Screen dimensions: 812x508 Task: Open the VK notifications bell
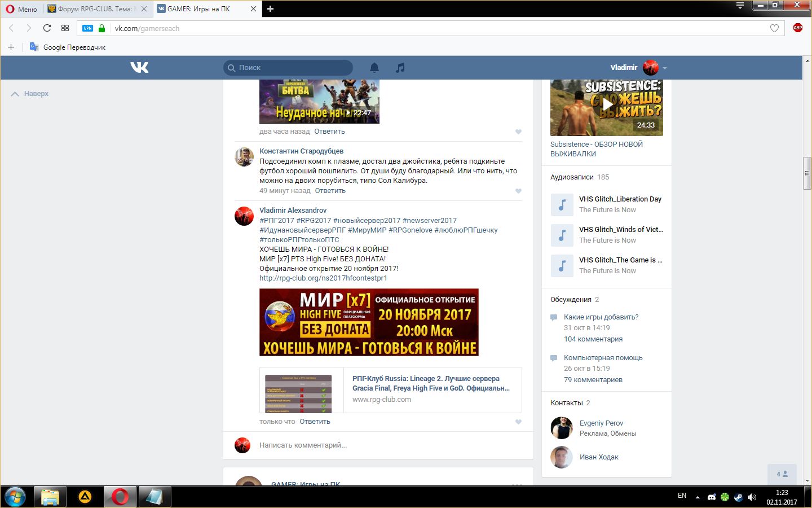point(374,68)
